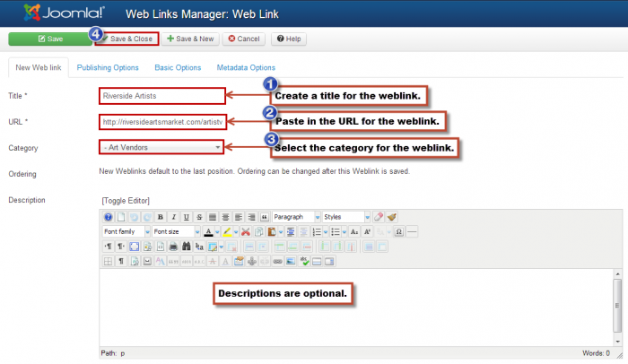Image resolution: width=628 pixels, height=364 pixels.
Task: Open the Styles dropdown
Action: 346,217
